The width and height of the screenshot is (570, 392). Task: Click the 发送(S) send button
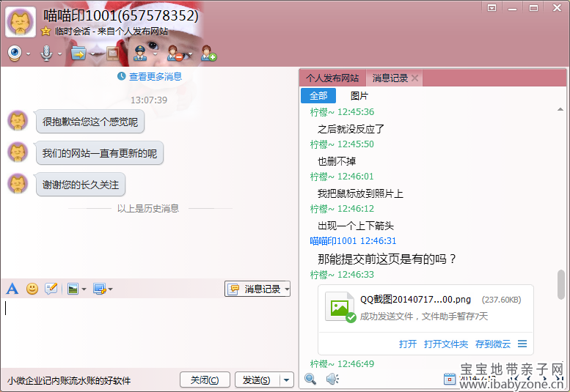point(256,380)
